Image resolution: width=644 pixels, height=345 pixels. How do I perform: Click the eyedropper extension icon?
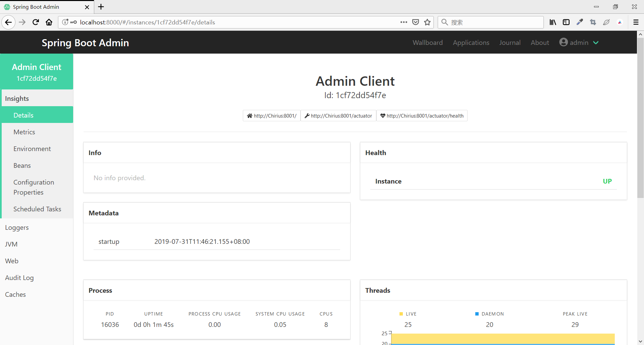(580, 22)
